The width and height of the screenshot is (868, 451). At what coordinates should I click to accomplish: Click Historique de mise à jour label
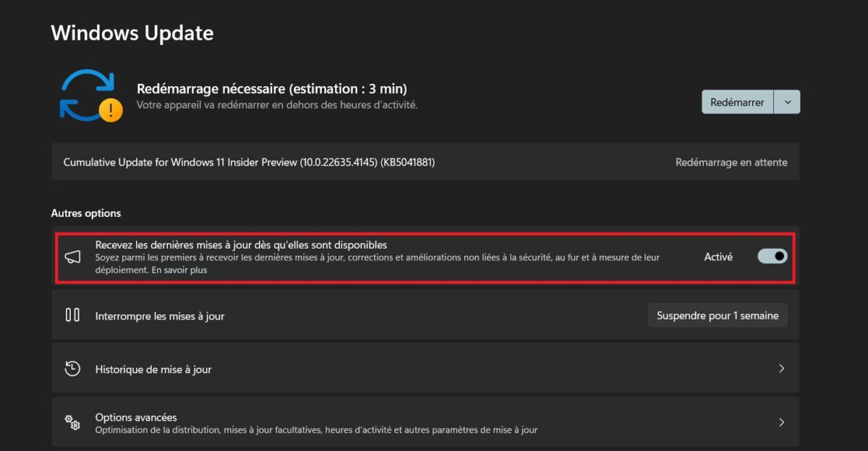(153, 369)
